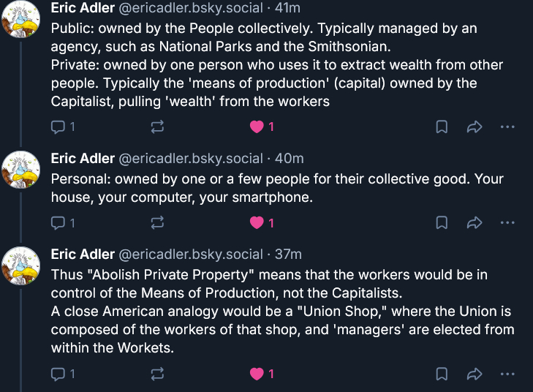Open Eric Adler's profile from the top post
Viewport: 533px width, 392px height.
[83, 8]
